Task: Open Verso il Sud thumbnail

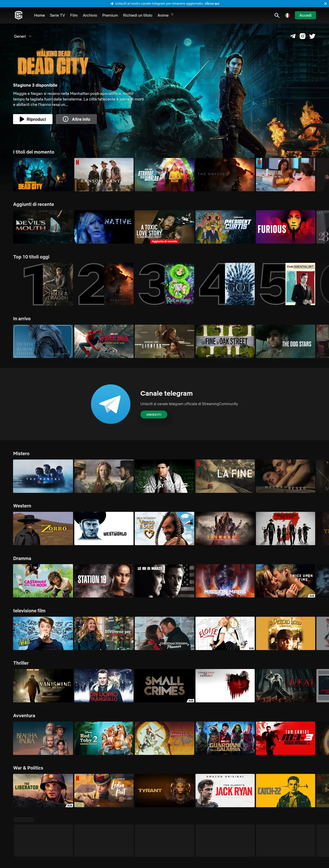Action: (x=164, y=528)
